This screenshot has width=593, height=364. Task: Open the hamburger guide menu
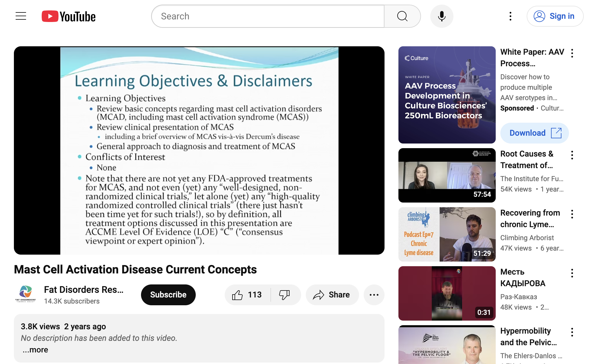[x=21, y=16]
